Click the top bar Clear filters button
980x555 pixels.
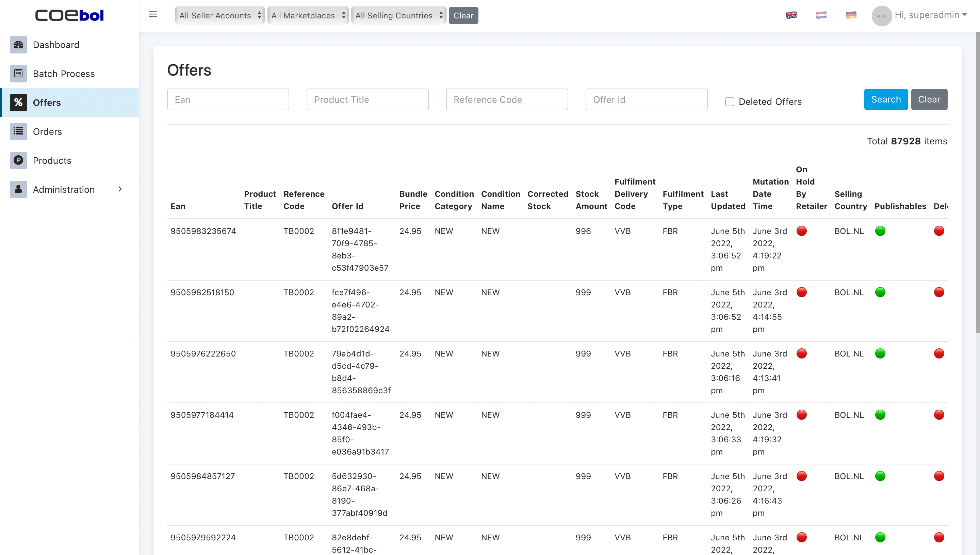coord(463,15)
